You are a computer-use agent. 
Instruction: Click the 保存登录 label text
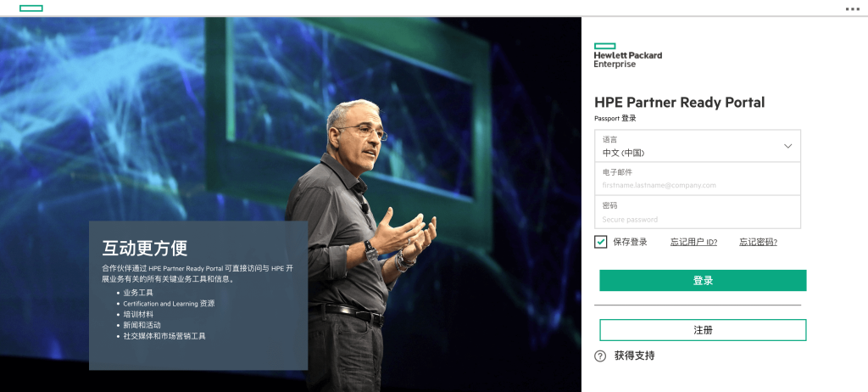[x=630, y=243]
